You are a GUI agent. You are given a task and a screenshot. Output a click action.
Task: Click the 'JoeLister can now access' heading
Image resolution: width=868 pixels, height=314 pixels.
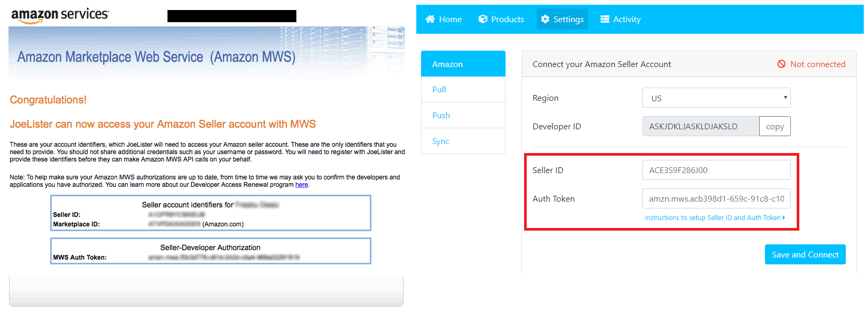pos(163,124)
